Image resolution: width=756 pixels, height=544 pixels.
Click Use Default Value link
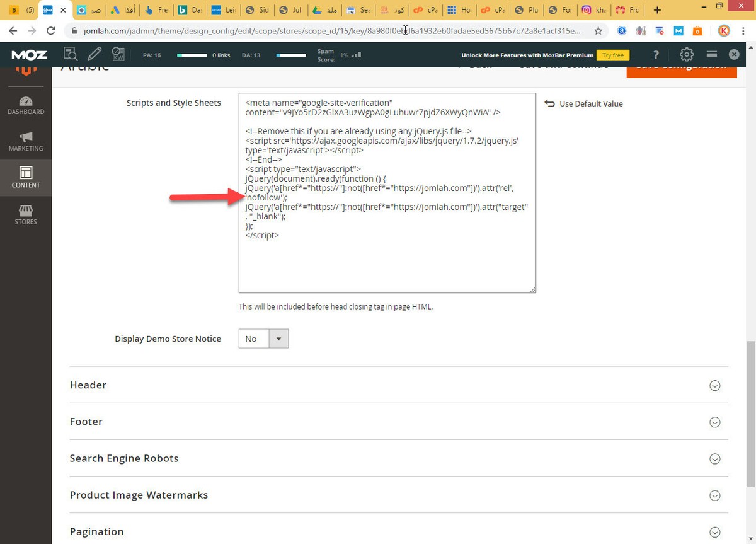[583, 103]
